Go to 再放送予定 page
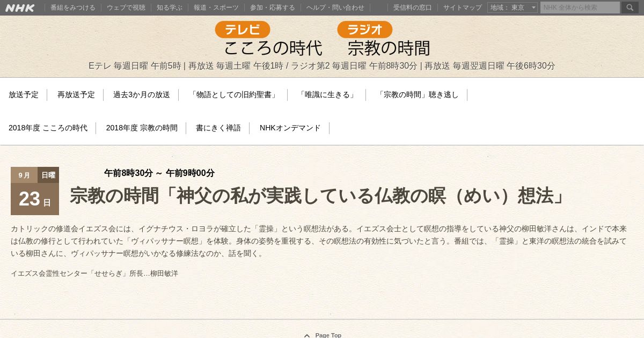Screen dimensions: 644x338 [x=76, y=95]
